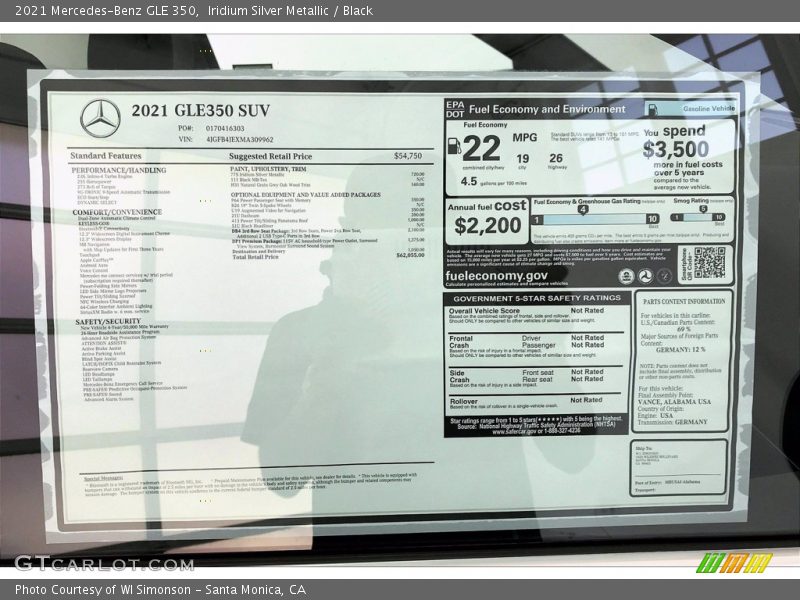Click the PERFORMANCE/HANDLING section heading
Viewport: 800px width, 600px height.
(x=119, y=170)
